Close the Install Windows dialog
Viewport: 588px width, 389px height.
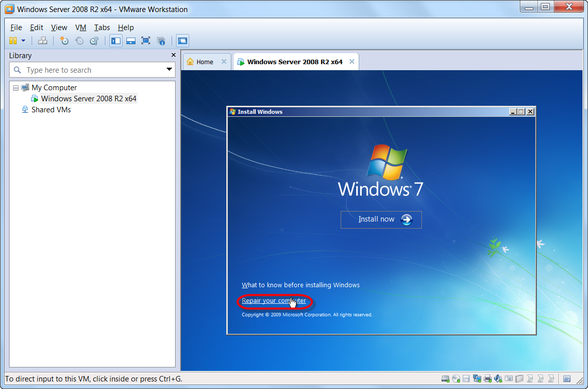[x=530, y=112]
